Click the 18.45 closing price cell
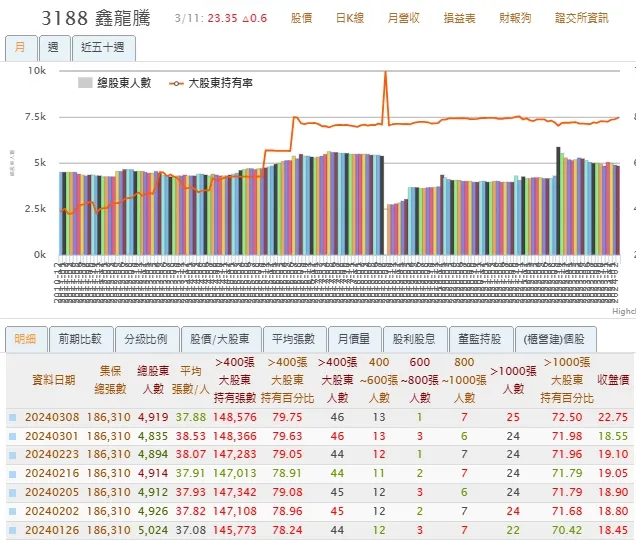The width and height of the screenshot is (636, 540). (x=613, y=530)
